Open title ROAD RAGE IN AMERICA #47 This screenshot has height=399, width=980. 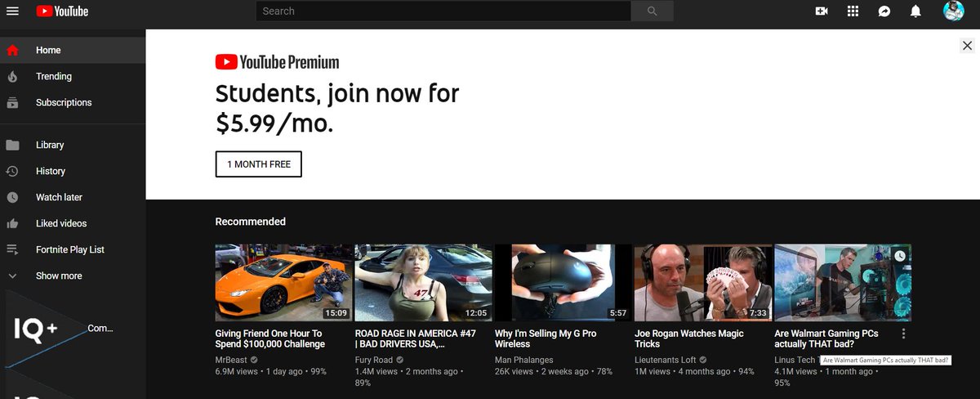click(x=416, y=338)
